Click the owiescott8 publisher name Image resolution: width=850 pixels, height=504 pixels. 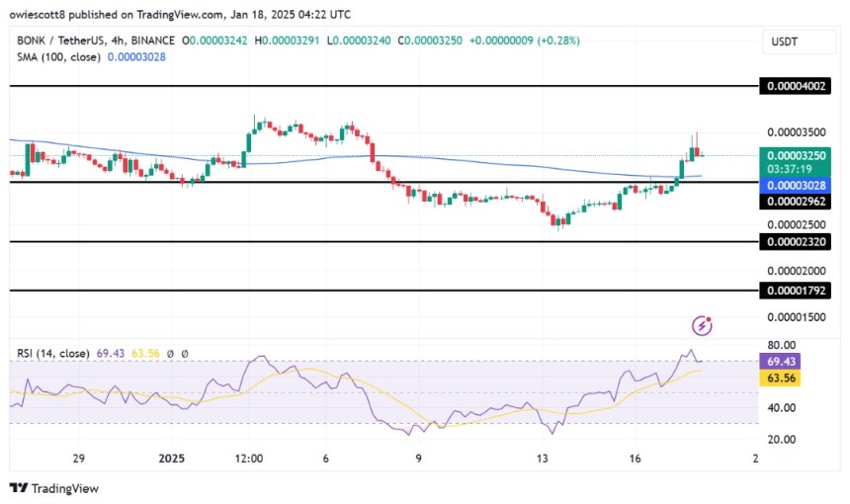click(x=40, y=13)
